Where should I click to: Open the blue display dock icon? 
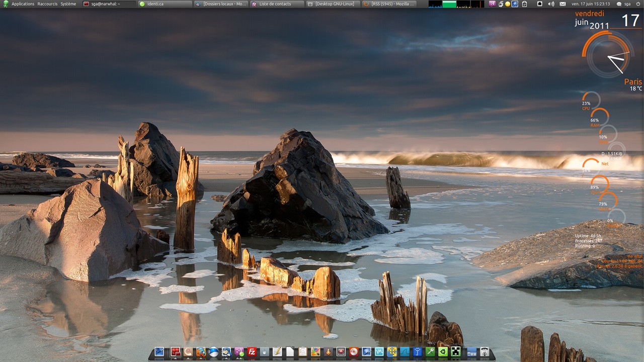click(366, 352)
